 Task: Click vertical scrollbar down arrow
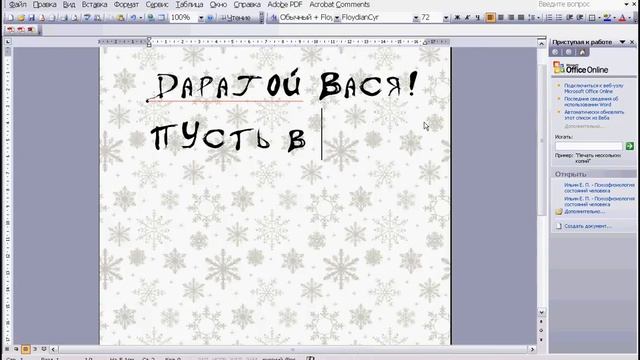click(x=542, y=313)
